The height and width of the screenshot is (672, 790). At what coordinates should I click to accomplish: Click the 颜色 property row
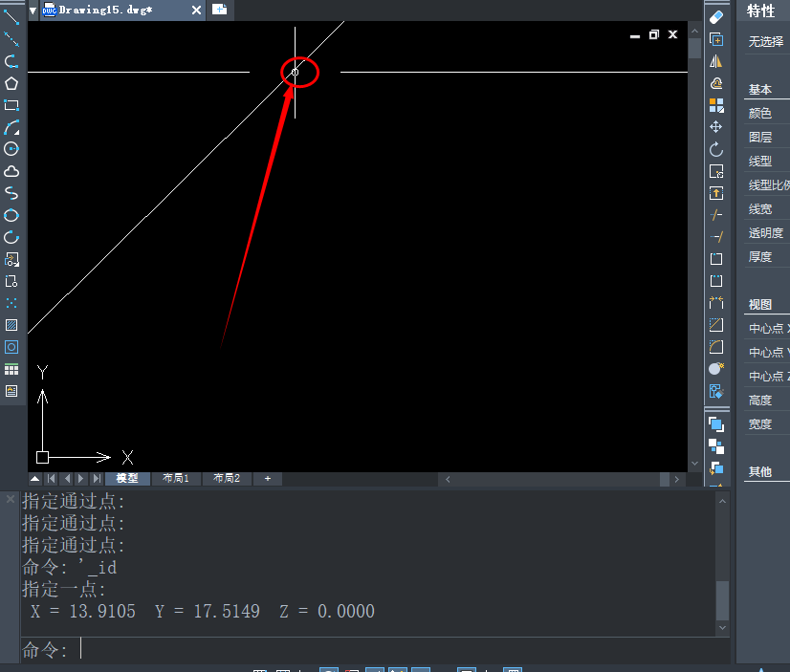pyautogui.click(x=767, y=113)
